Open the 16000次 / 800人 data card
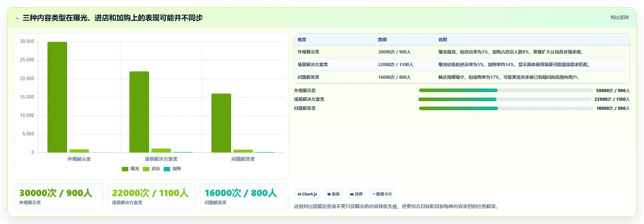Image resolution: width=644 pixels, height=224 pixels. [x=244, y=197]
